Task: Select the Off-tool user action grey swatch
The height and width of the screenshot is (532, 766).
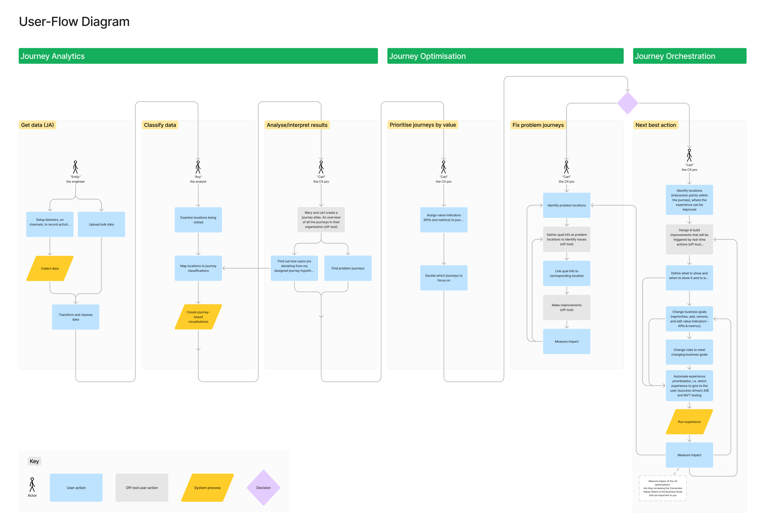Action: coord(142,487)
